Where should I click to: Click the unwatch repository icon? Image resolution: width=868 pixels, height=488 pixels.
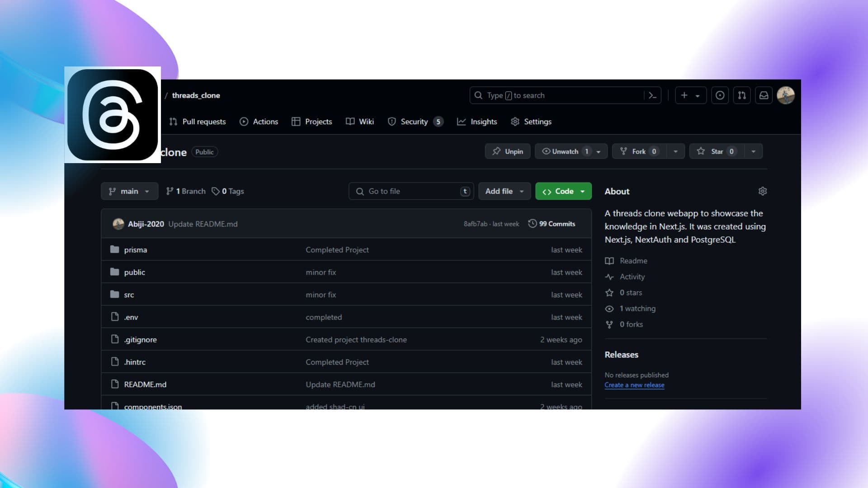tap(546, 151)
